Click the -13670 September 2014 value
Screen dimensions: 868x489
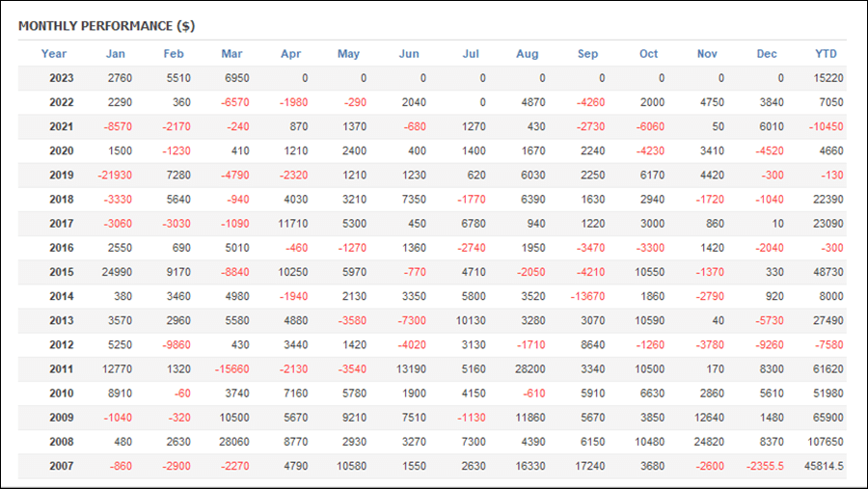pos(587,296)
